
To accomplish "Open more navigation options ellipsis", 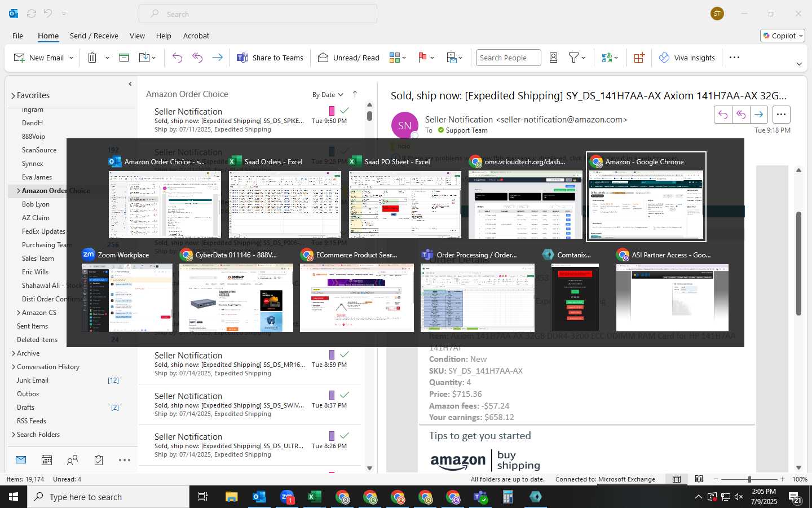I will click(x=125, y=460).
